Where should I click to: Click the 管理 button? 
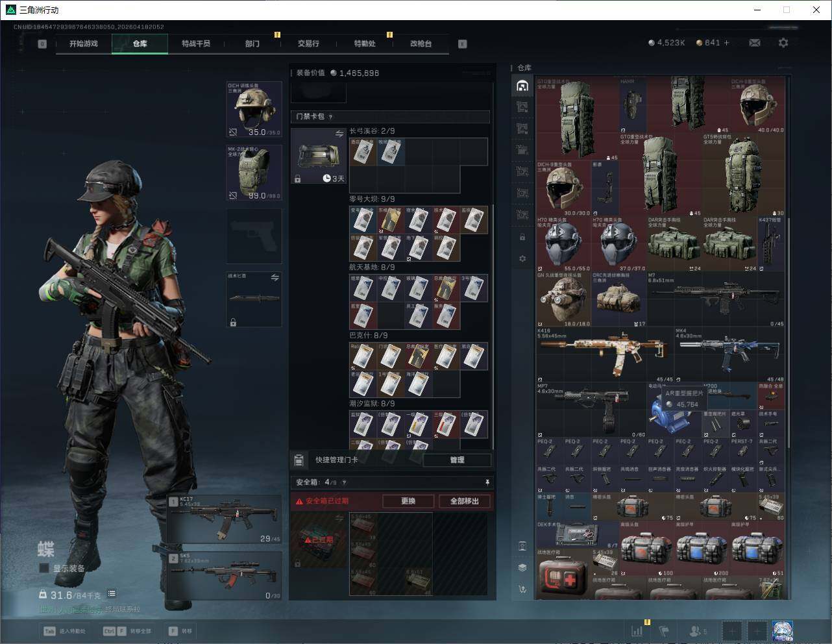pos(457,460)
